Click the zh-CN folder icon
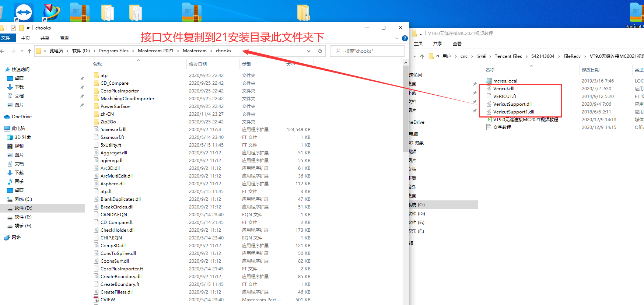Screen dimensions: 644x305 pos(97,114)
